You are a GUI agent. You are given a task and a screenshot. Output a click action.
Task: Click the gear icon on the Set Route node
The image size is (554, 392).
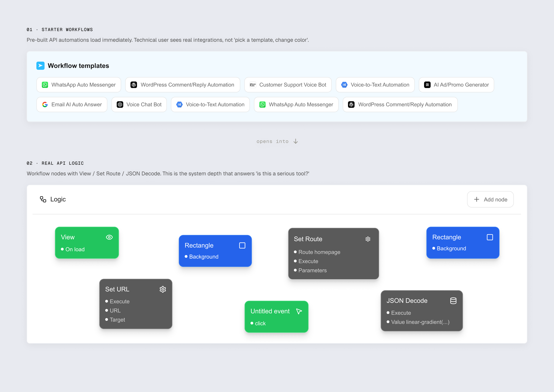pyautogui.click(x=368, y=239)
